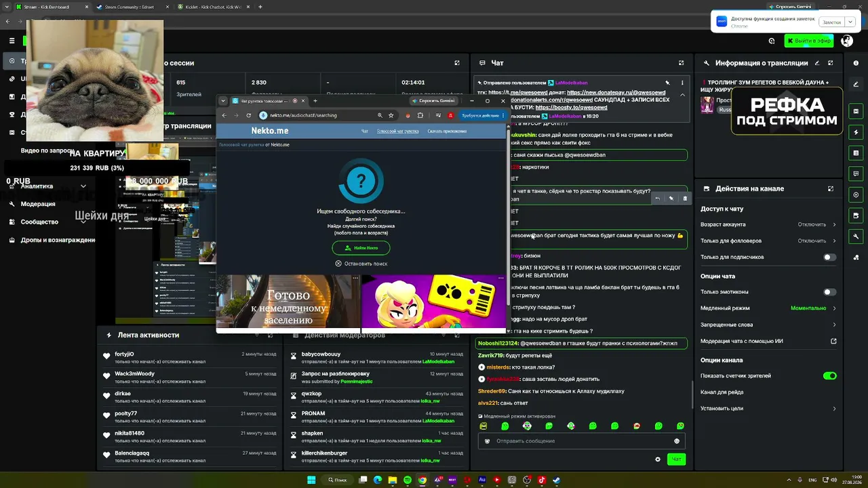Image resolution: width=868 pixels, height=488 pixels.
Task: Click the lightning bolt icon in right sidebar
Action: coord(856,132)
